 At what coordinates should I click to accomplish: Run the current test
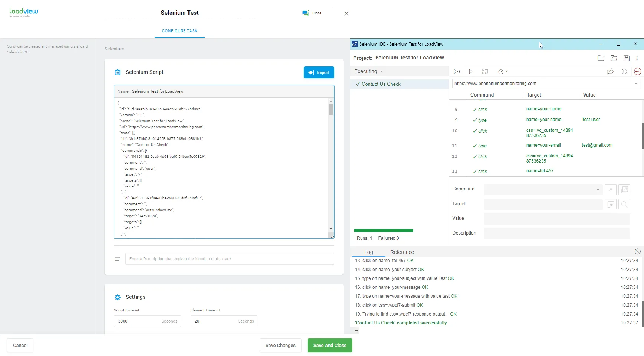(x=471, y=71)
